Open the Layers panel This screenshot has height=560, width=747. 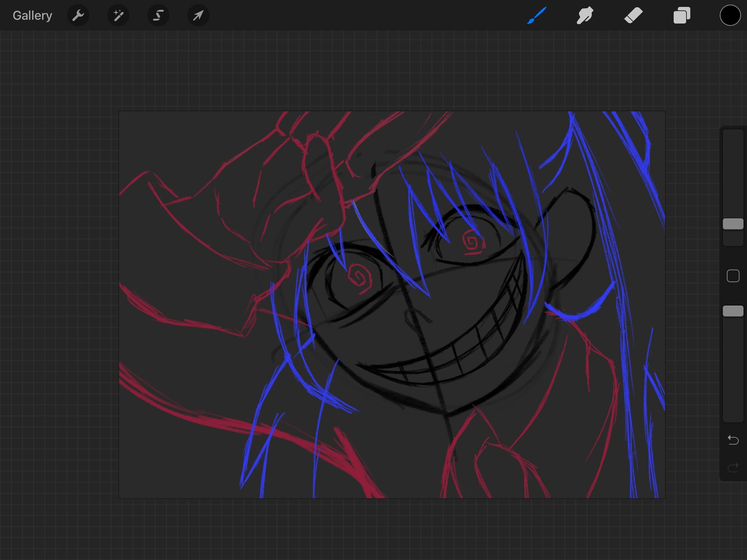pos(681,15)
